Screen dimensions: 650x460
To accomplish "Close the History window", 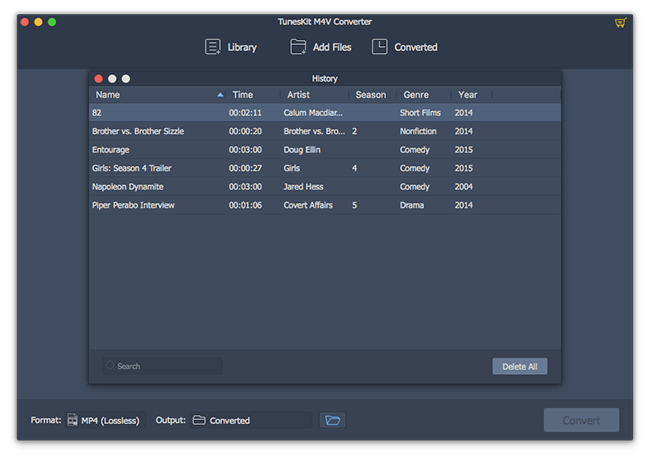I will [x=99, y=79].
